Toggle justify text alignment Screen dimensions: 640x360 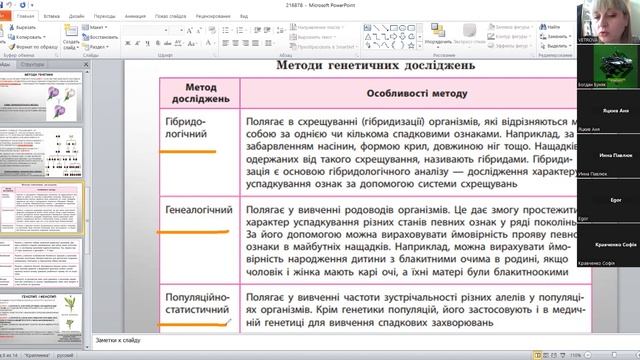pos(255,43)
